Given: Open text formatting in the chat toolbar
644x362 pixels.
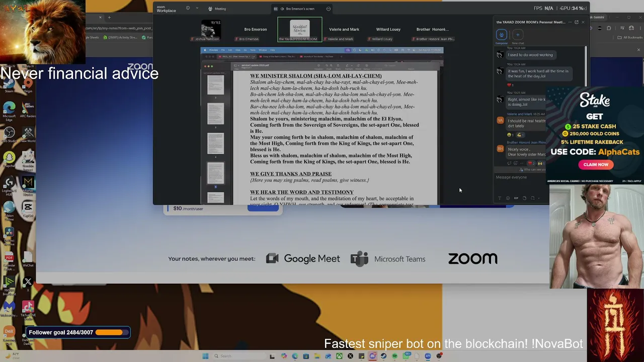Looking at the screenshot, I should [x=499, y=198].
